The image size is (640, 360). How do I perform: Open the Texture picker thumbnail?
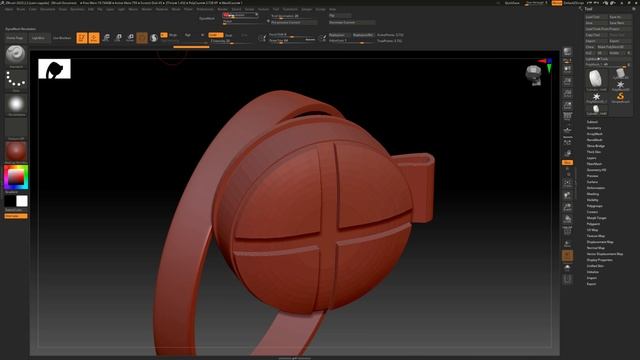(x=16, y=129)
